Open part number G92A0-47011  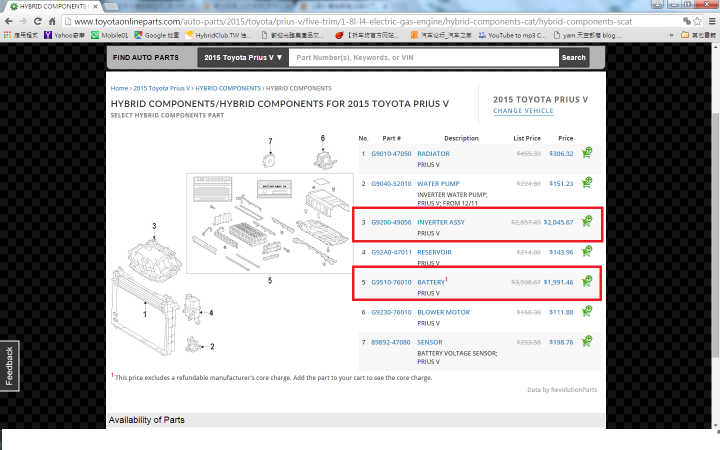coord(391,252)
